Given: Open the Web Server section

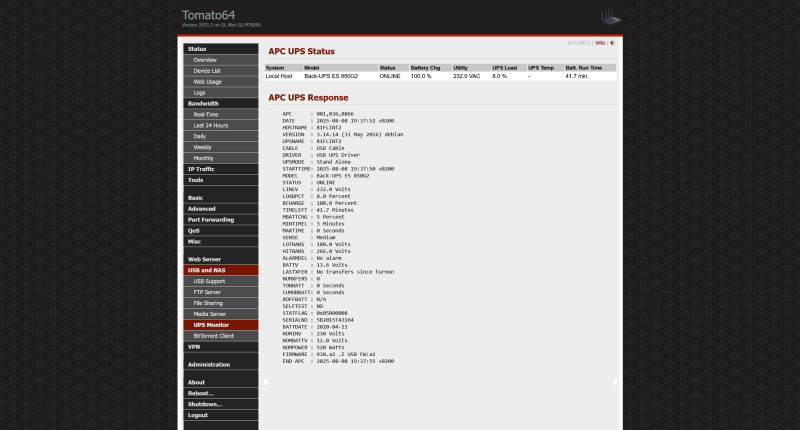Looking at the screenshot, I should (220, 259).
